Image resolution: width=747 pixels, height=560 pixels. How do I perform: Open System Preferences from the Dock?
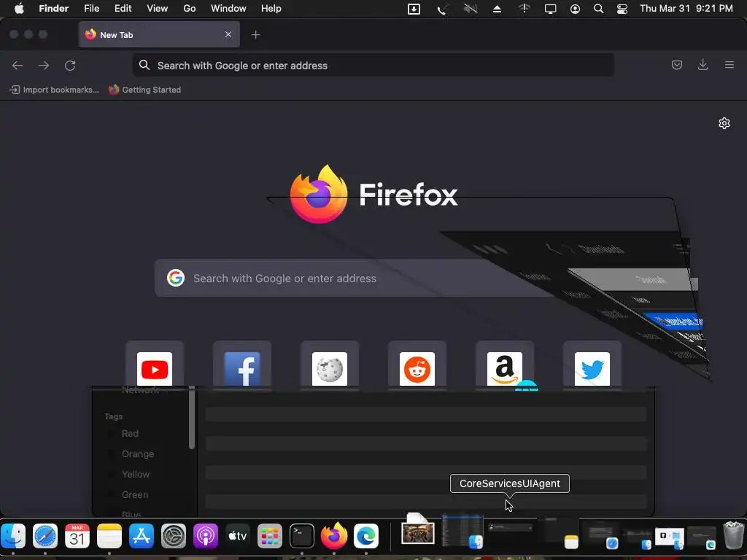[x=174, y=536]
